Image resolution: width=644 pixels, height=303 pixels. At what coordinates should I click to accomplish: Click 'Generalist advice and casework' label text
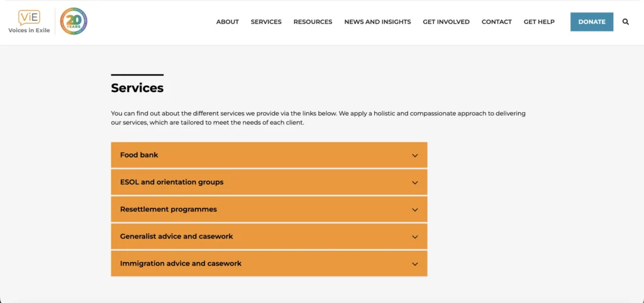point(177,236)
